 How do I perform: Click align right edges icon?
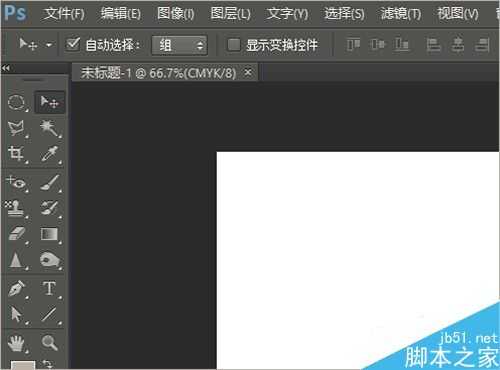(482, 45)
